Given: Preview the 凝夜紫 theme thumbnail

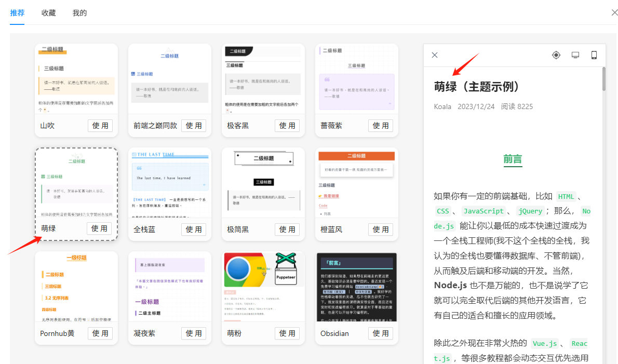Looking at the screenshot, I should coord(170,287).
